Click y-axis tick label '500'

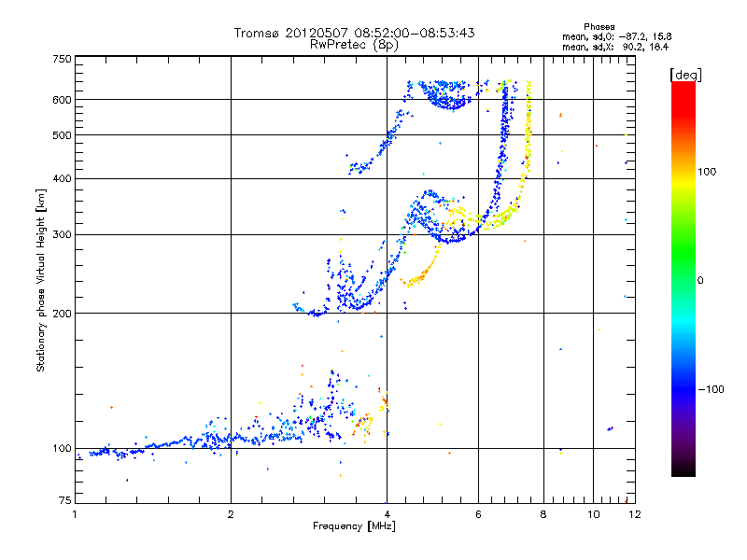coord(62,135)
